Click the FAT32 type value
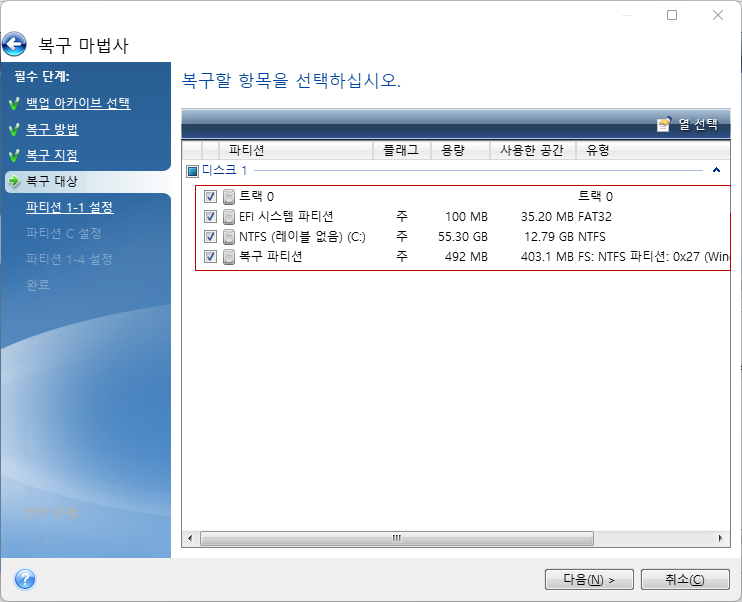The image size is (742, 602). 595,217
